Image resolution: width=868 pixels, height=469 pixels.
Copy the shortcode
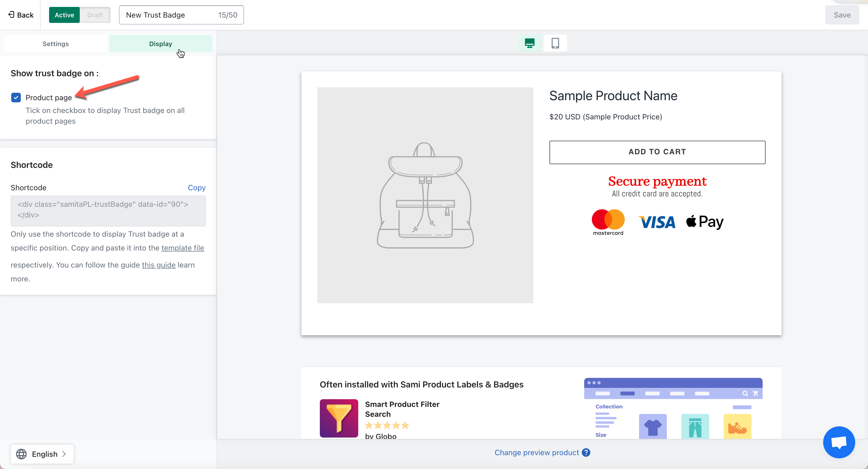(x=197, y=188)
